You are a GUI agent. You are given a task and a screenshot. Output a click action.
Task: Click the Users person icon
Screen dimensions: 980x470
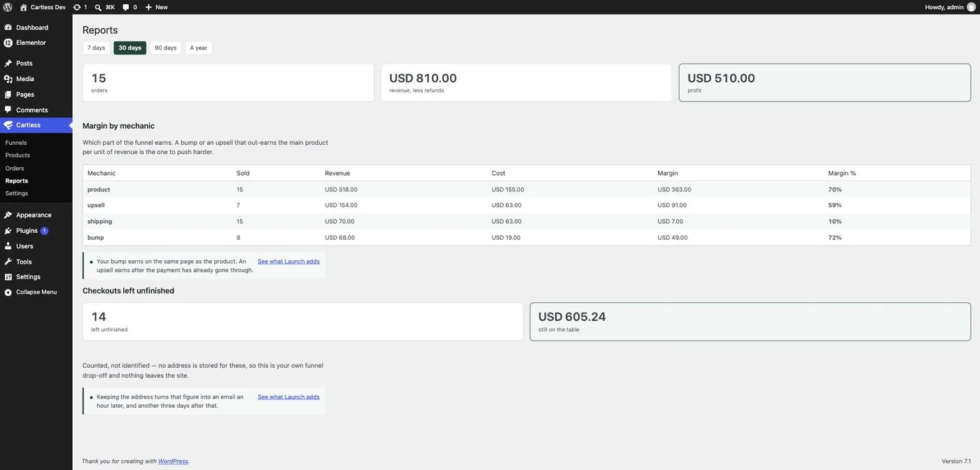[x=8, y=246]
